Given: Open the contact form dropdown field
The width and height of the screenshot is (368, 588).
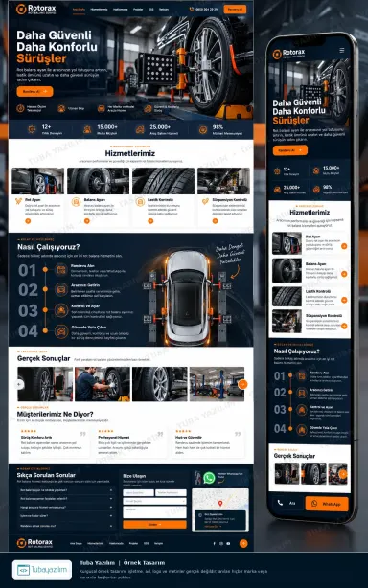Looking at the screenshot, I should (x=154, y=501).
